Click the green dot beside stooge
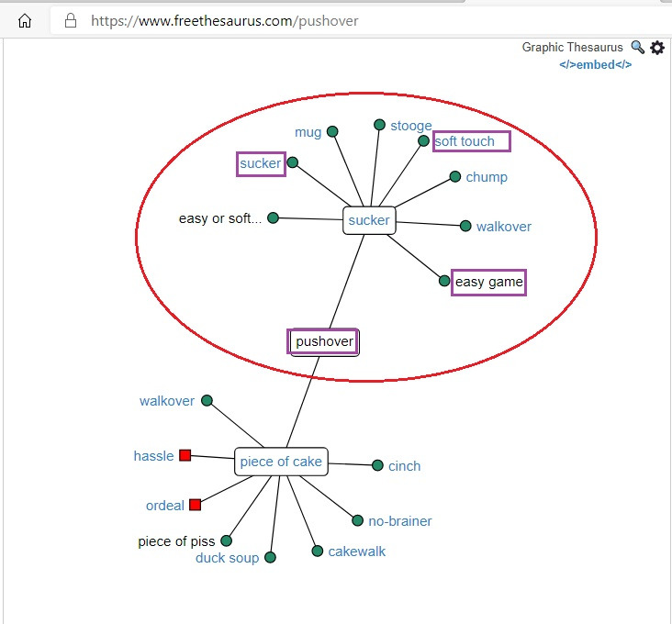This screenshot has height=624, width=672. (379, 125)
